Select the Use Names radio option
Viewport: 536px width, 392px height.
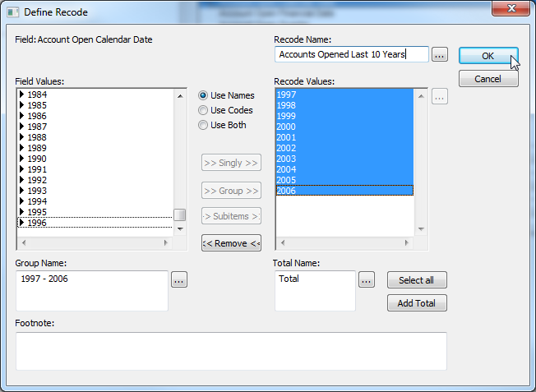coord(203,95)
